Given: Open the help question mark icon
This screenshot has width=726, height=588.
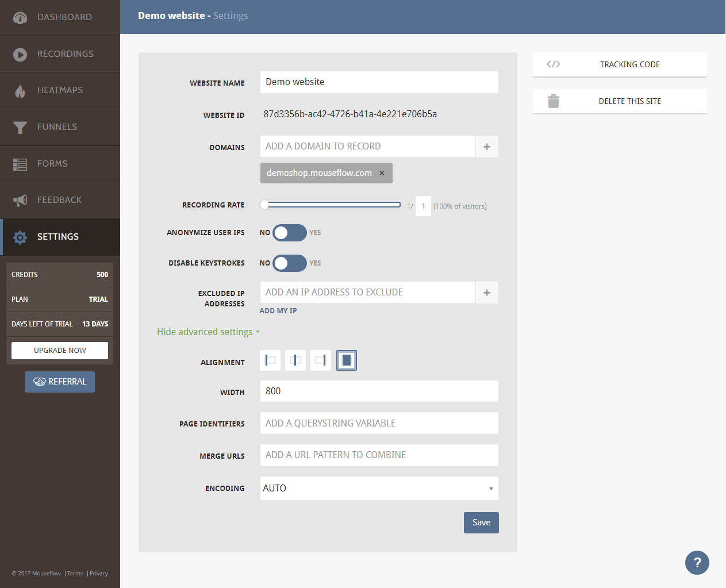Looking at the screenshot, I should click(x=697, y=563).
